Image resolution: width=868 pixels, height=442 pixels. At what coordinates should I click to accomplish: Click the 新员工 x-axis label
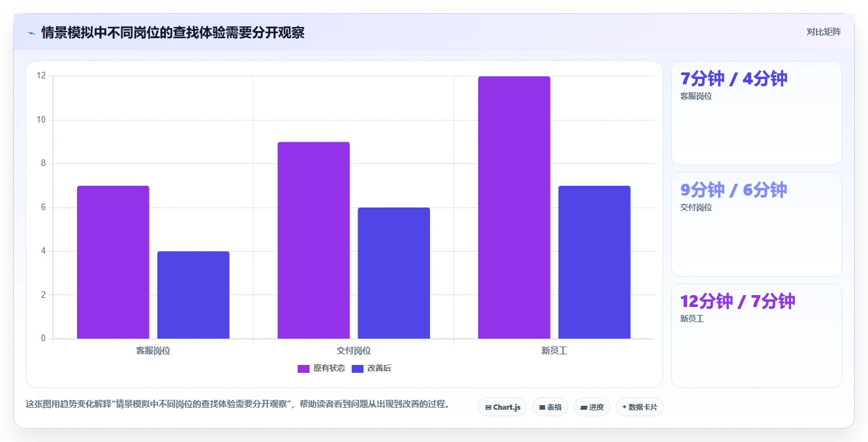pyautogui.click(x=555, y=350)
